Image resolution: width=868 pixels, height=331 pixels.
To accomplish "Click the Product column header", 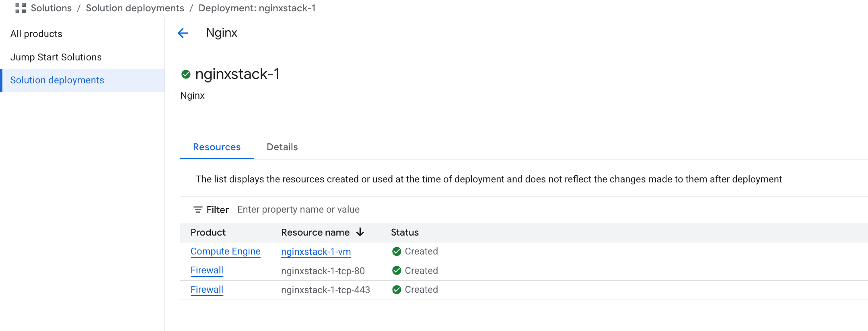I will (208, 232).
